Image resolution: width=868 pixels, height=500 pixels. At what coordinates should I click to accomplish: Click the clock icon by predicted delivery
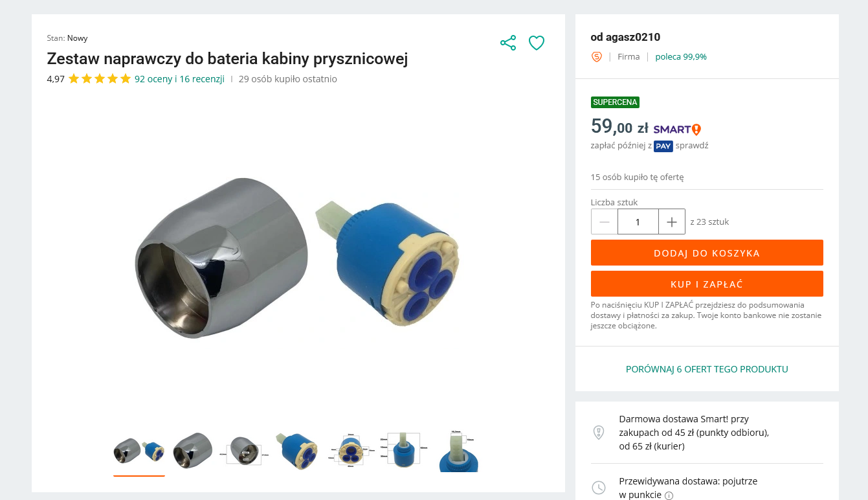click(x=599, y=488)
